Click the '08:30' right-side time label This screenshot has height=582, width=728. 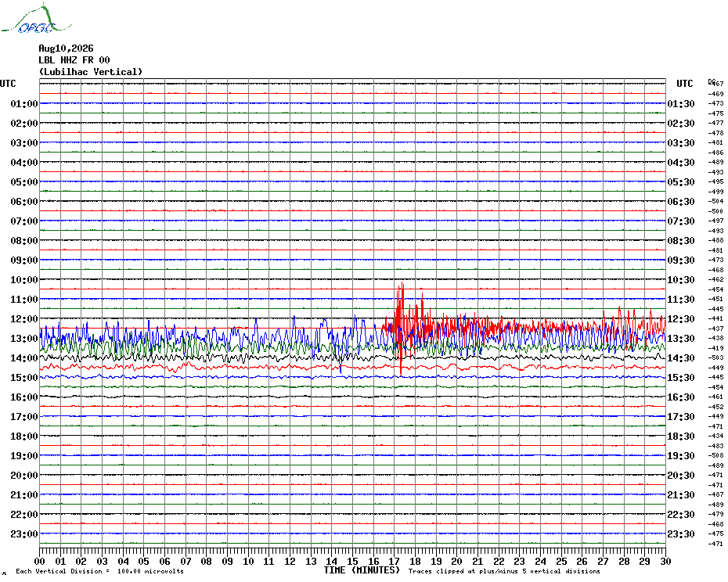(681, 240)
